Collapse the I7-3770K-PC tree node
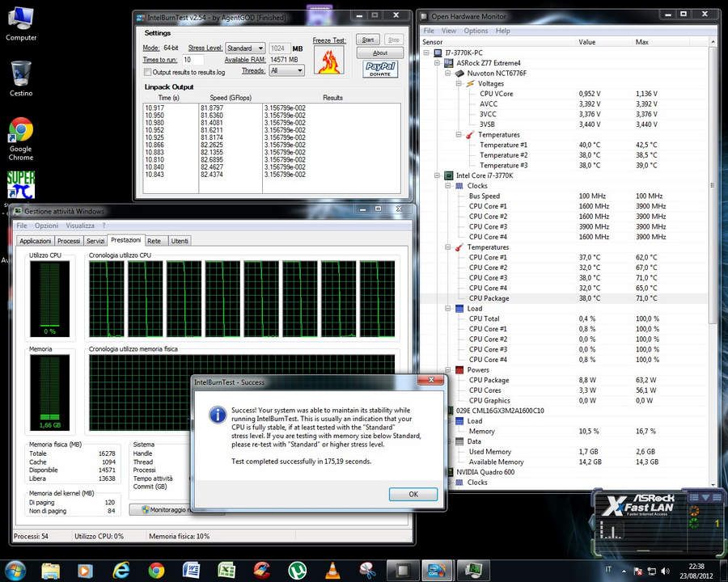 426,53
